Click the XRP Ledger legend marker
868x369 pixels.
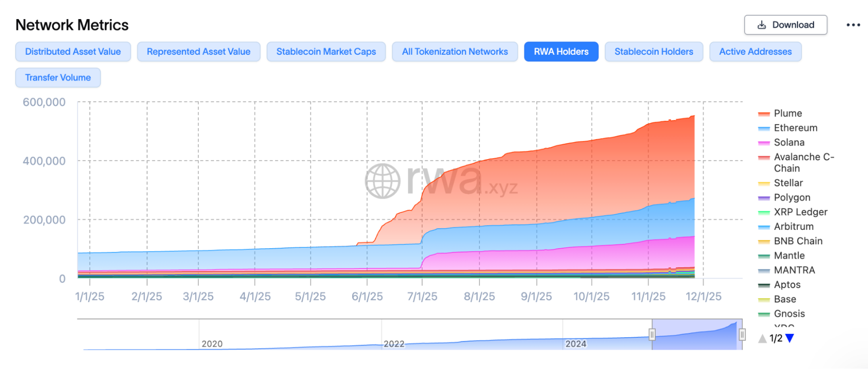(x=764, y=213)
